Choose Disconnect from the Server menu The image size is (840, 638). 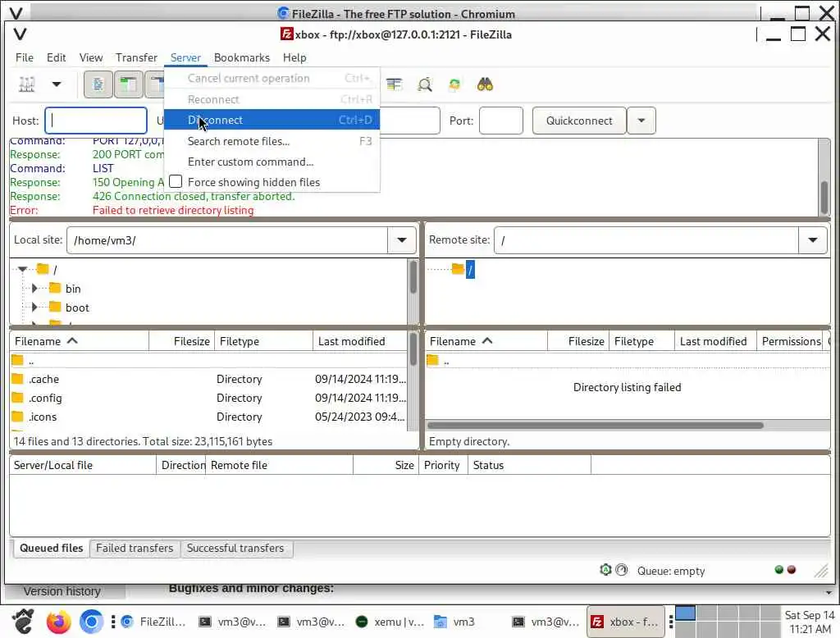[x=272, y=120]
